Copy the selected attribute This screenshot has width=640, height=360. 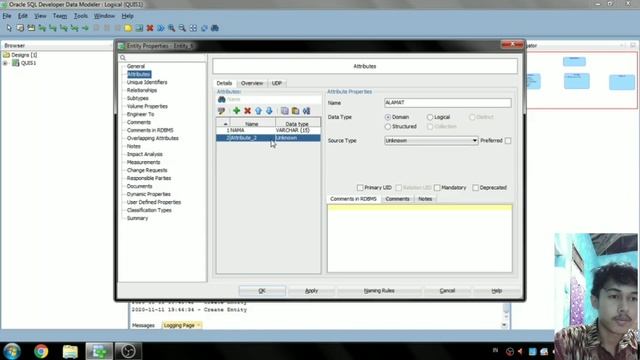click(284, 111)
